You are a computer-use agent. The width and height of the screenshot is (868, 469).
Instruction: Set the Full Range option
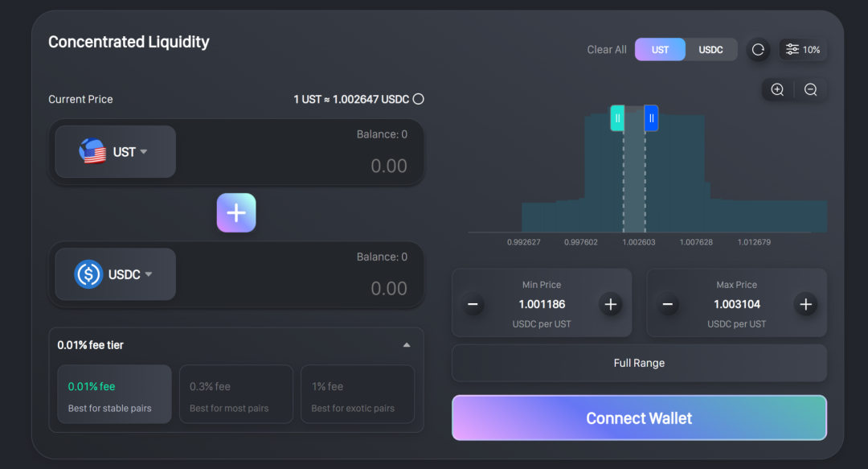coord(640,363)
